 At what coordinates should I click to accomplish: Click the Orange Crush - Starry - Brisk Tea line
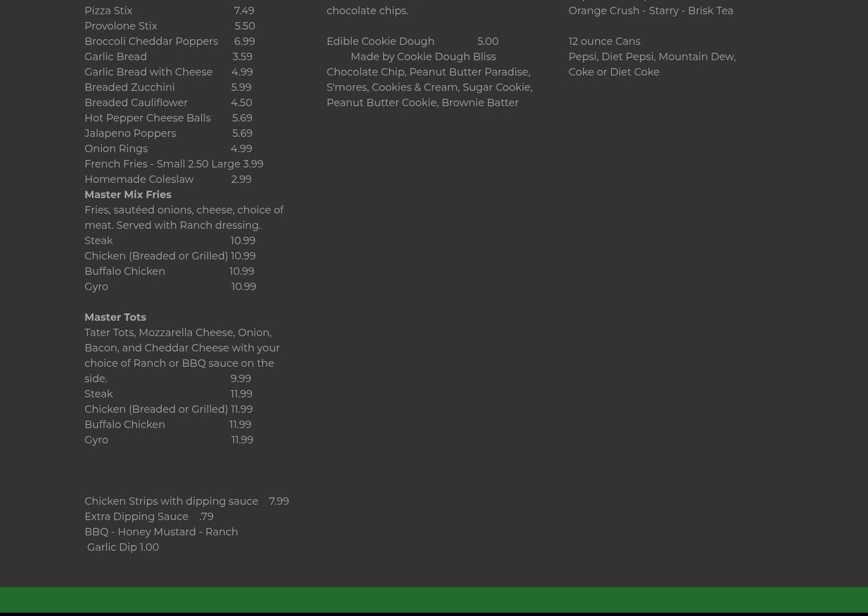pyautogui.click(x=651, y=11)
